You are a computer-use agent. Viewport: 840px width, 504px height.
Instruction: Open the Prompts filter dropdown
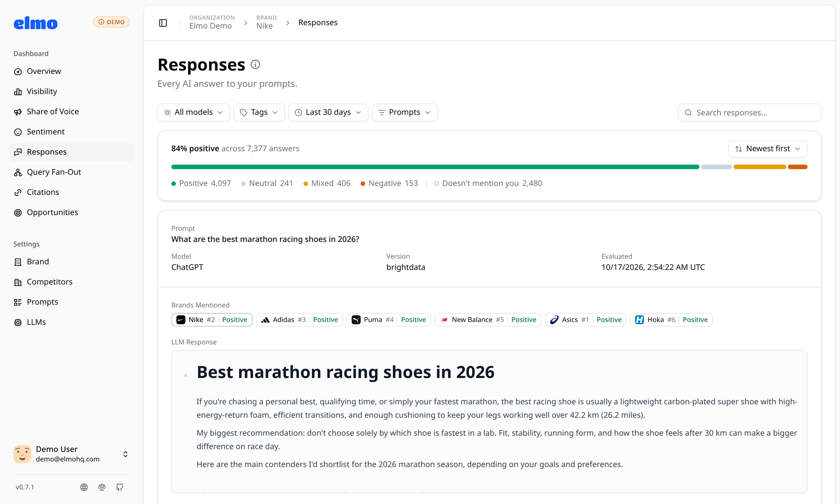tap(405, 112)
